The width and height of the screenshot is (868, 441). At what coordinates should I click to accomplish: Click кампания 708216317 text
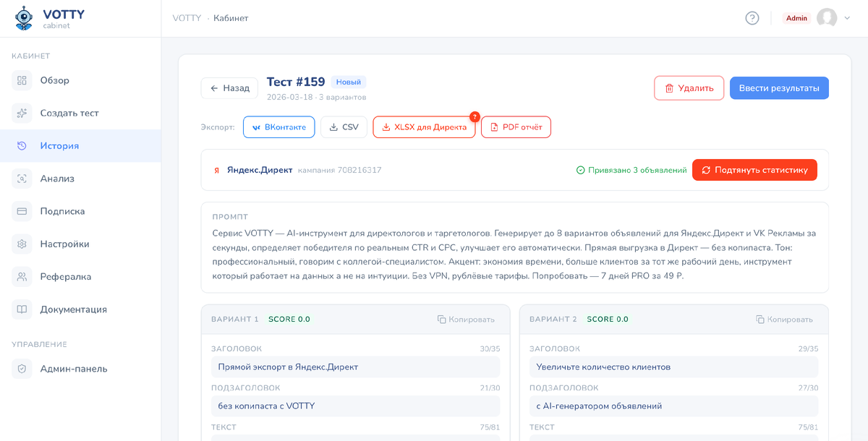click(x=339, y=170)
